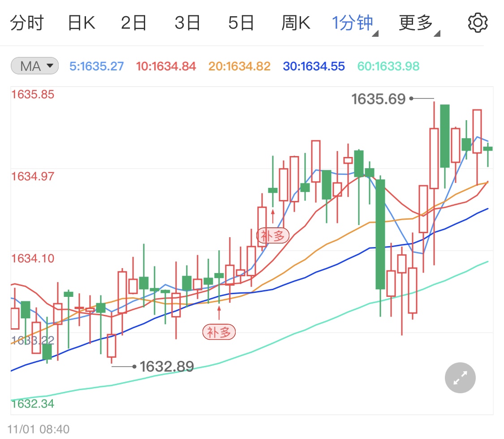Expand chart to fullscreen with arrows icon
The image size is (504, 439).
pyautogui.click(x=460, y=378)
